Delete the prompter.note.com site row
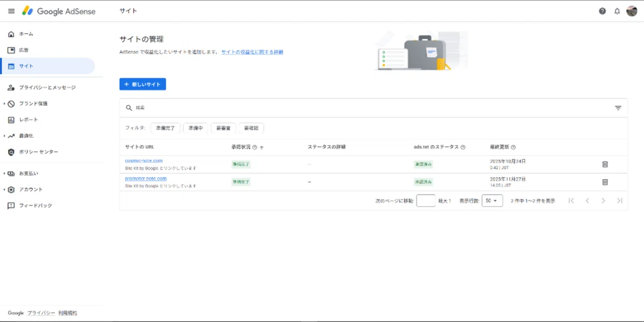644x322 pixels. [605, 182]
